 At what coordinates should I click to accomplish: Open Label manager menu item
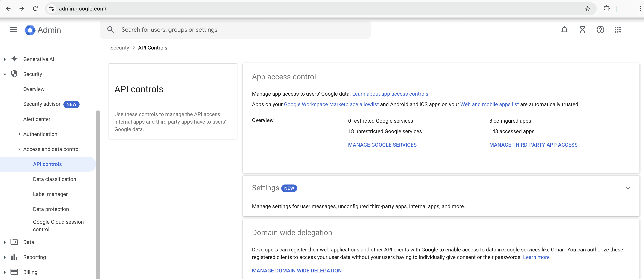(50, 194)
